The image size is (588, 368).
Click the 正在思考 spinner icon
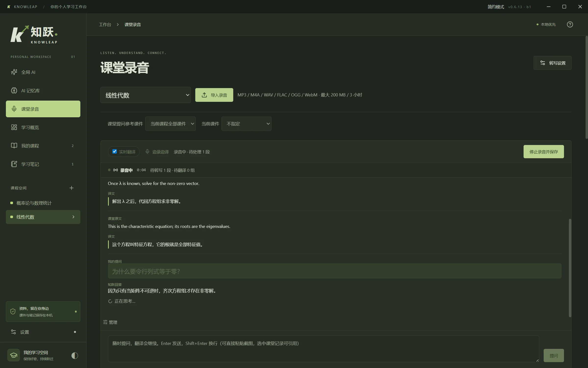click(110, 301)
